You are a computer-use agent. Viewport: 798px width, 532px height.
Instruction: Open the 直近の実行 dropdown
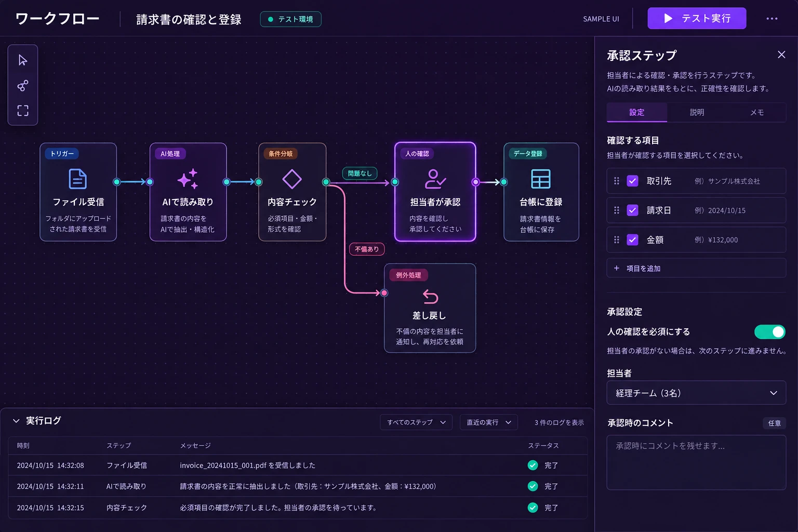tap(488, 422)
